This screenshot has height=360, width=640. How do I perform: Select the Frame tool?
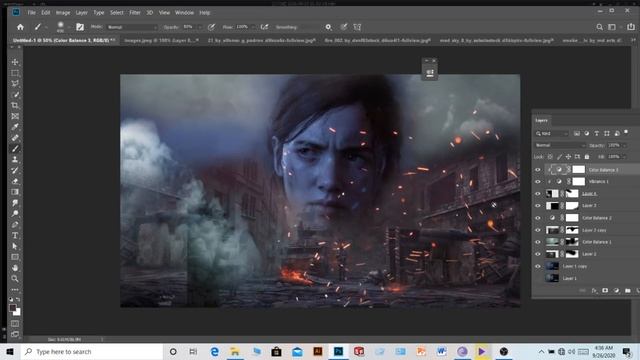pyautogui.click(x=15, y=116)
